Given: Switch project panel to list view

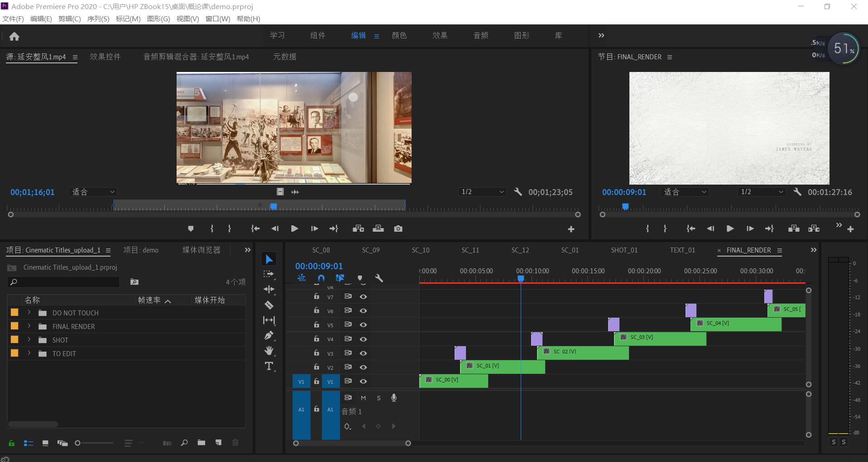Looking at the screenshot, I should click(29, 443).
